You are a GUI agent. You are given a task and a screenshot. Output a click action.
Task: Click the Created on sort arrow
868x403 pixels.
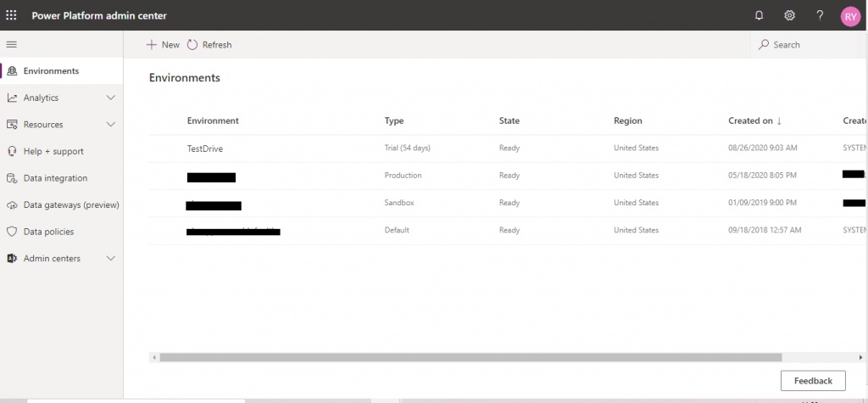779,120
